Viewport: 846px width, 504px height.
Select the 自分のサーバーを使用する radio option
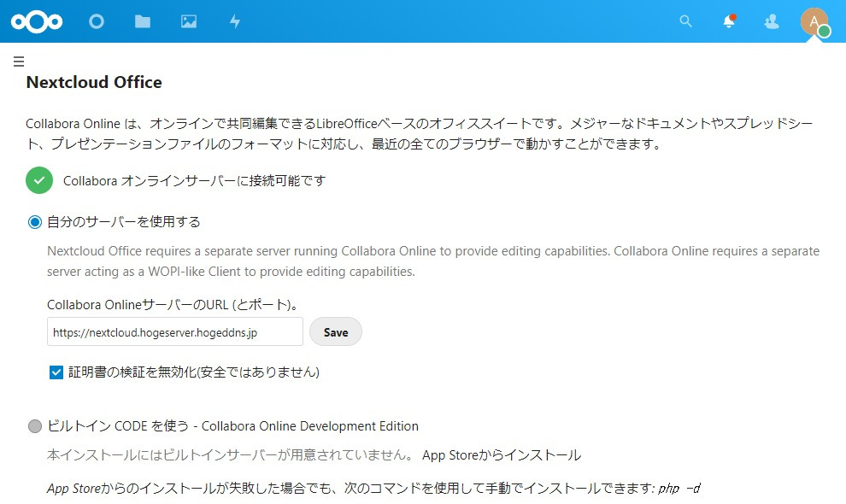(34, 222)
